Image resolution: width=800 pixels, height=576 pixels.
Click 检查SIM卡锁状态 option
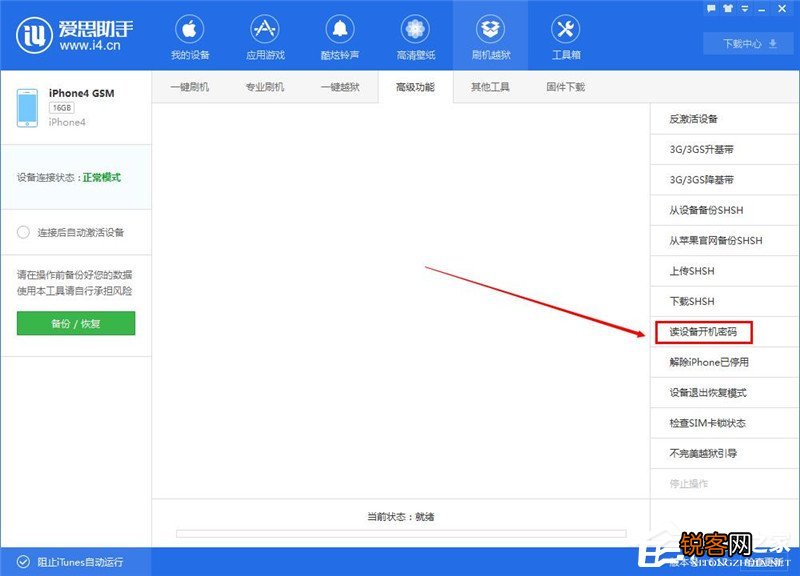pos(724,423)
